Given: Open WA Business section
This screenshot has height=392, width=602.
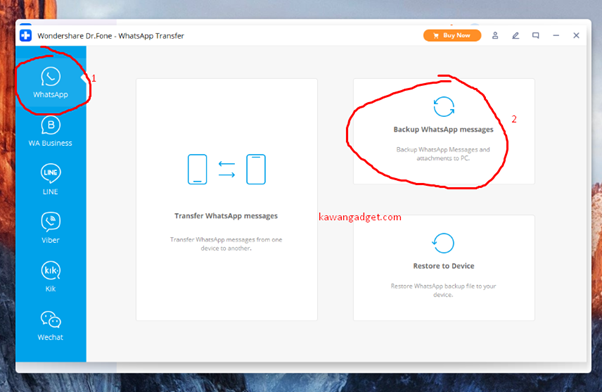Looking at the screenshot, I should (50, 131).
